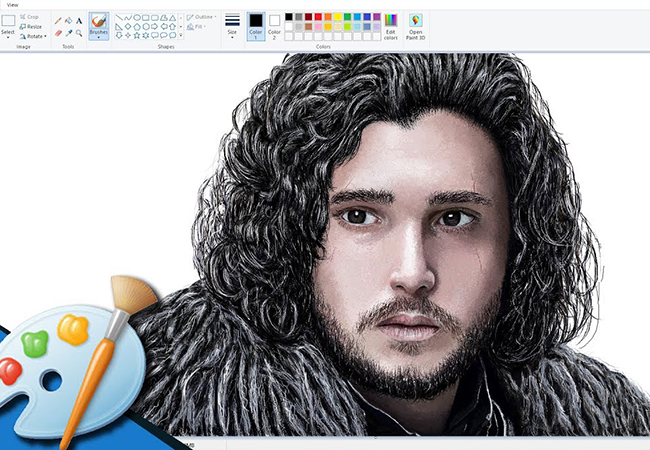Pick the orange palette swatch
650x450 pixels.
pos(328,17)
